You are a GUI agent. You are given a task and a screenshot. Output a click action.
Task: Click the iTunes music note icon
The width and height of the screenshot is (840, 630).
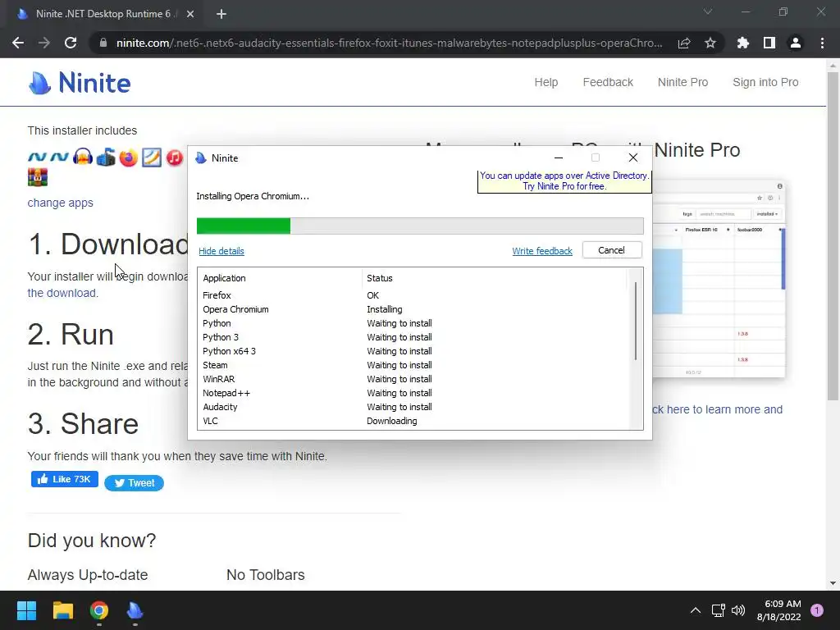pos(175,158)
